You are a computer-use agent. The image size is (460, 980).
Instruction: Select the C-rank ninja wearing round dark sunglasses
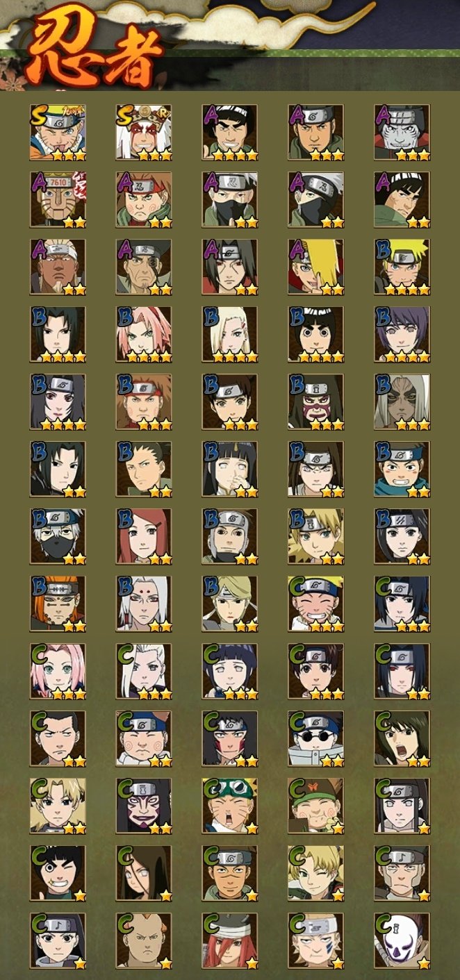tap(316, 738)
